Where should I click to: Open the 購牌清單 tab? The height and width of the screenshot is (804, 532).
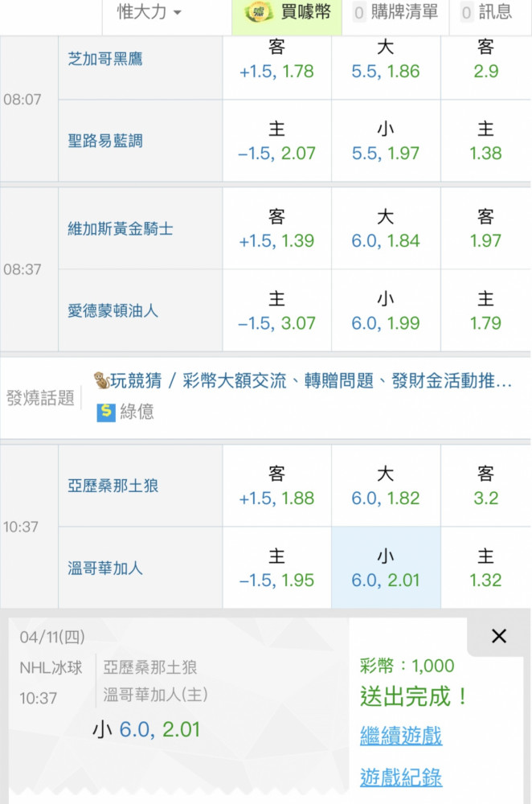click(x=395, y=12)
